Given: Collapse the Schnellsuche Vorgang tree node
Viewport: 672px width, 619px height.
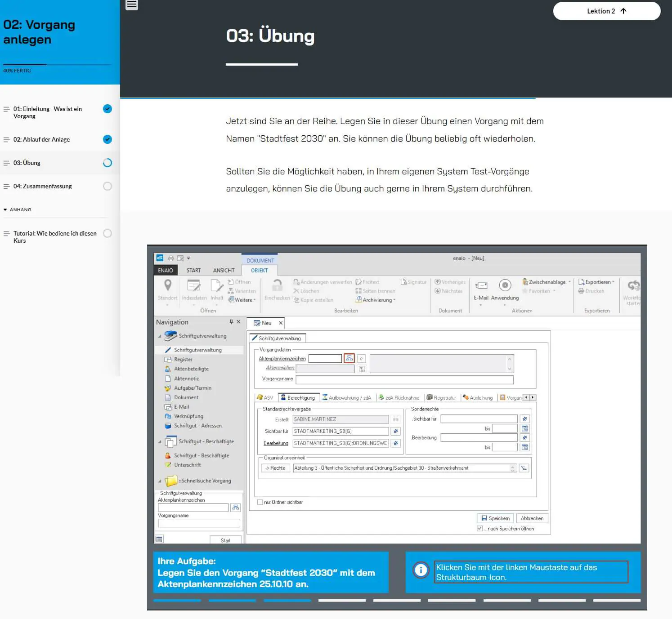Looking at the screenshot, I should click(160, 481).
